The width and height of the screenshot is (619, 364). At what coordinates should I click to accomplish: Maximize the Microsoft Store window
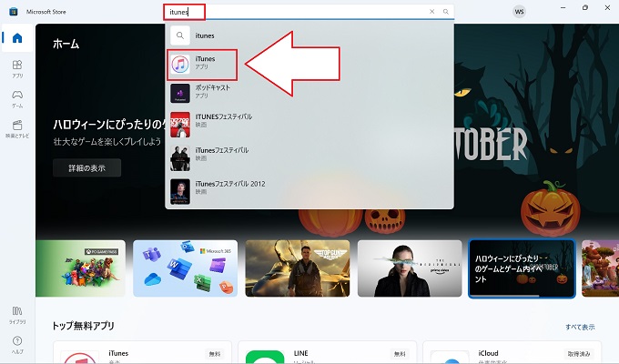pos(585,8)
